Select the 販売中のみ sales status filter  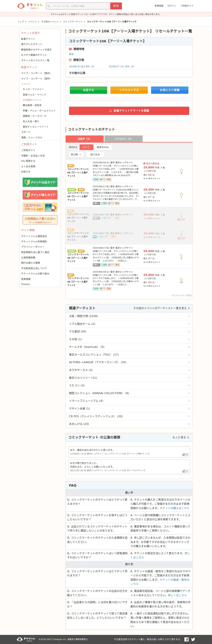pos(103,147)
